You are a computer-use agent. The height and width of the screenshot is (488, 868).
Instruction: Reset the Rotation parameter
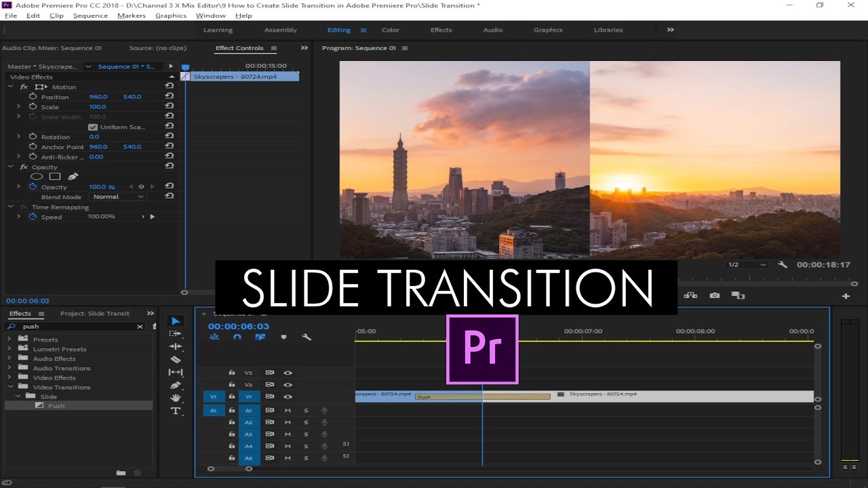170,136
